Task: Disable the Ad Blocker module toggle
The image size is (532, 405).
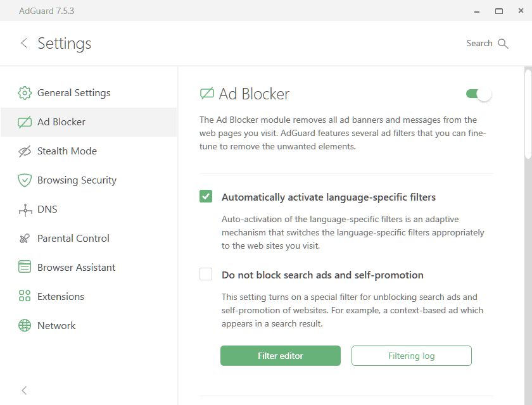Action: pos(477,93)
